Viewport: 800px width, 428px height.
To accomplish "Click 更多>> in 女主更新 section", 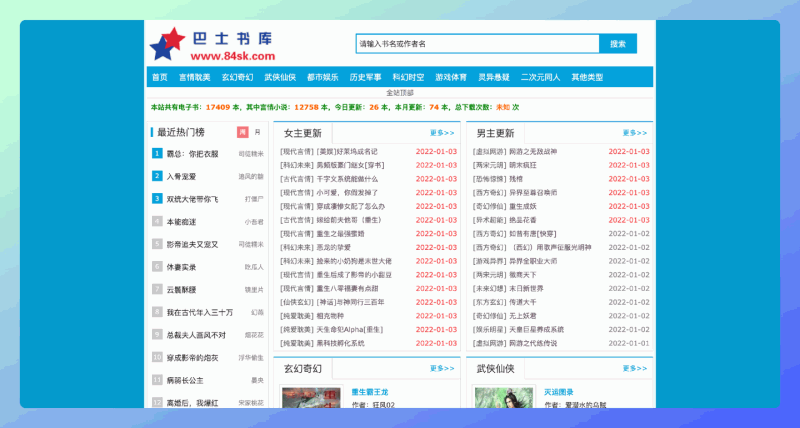I will click(x=442, y=133).
